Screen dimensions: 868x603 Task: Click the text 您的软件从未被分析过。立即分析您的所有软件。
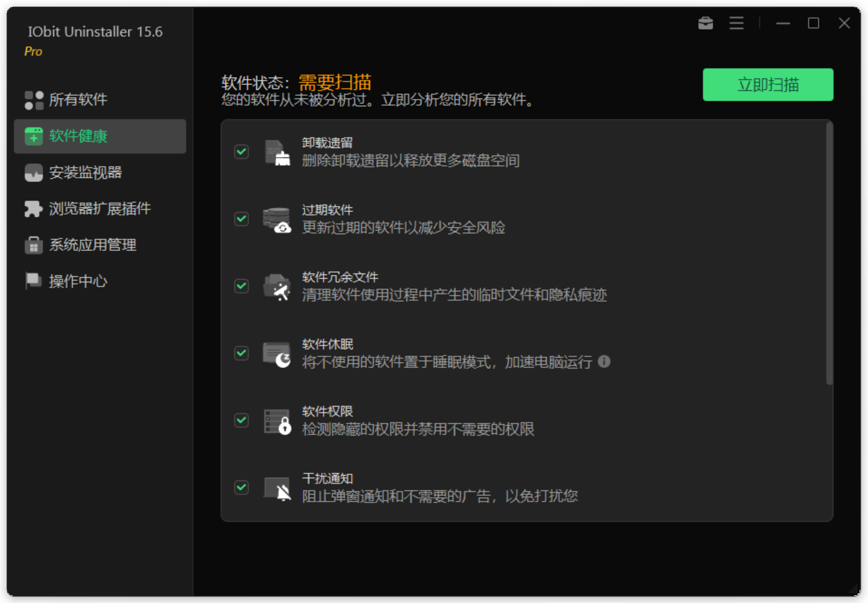[378, 100]
